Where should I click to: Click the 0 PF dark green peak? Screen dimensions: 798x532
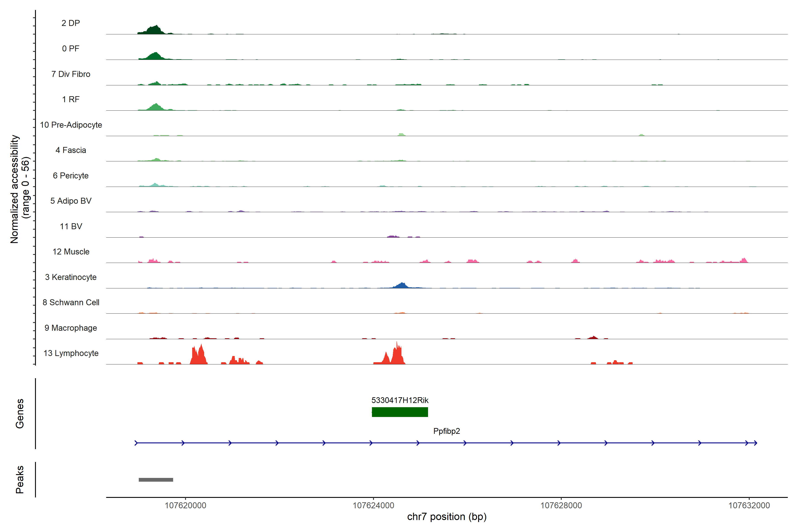point(155,57)
